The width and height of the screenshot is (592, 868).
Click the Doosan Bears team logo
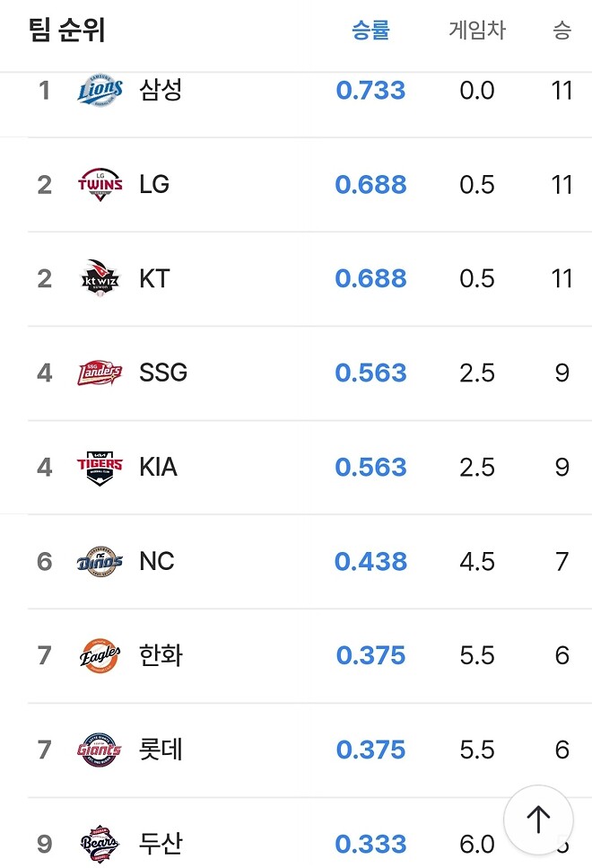pyautogui.click(x=99, y=843)
